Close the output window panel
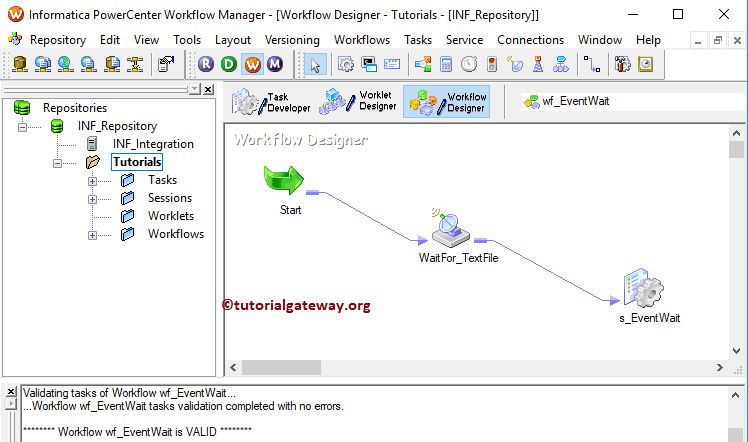The image size is (748, 442). 11,392
